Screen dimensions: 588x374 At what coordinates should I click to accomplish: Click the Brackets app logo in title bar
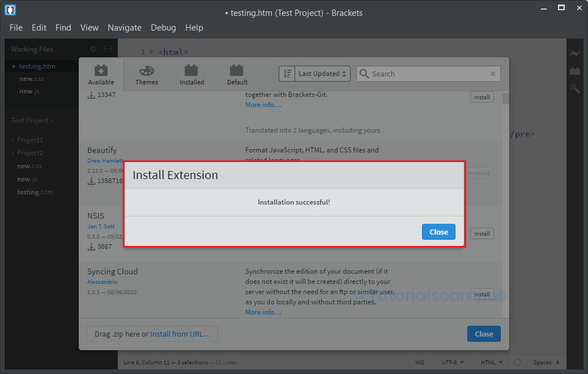[10, 10]
